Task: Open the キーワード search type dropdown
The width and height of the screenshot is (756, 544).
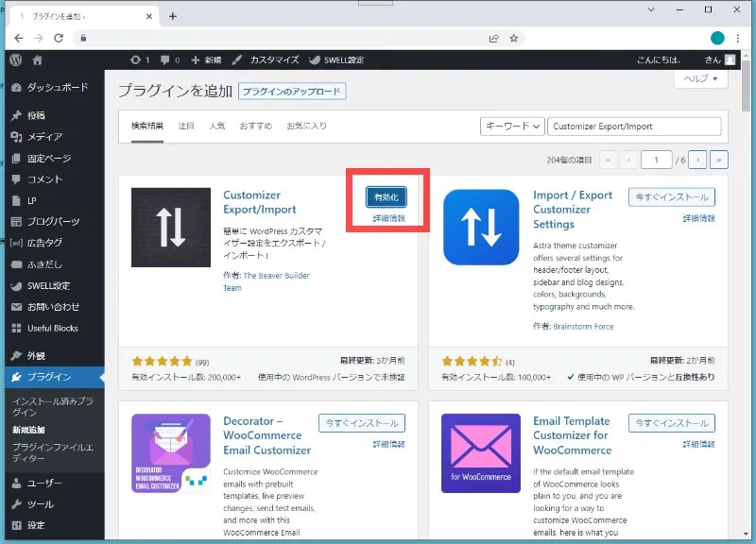Action: [512, 127]
